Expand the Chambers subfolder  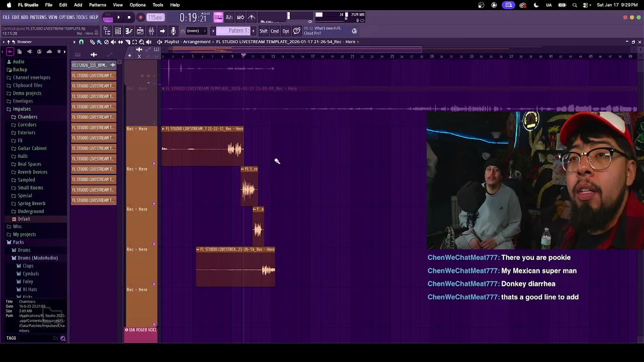tap(27, 117)
